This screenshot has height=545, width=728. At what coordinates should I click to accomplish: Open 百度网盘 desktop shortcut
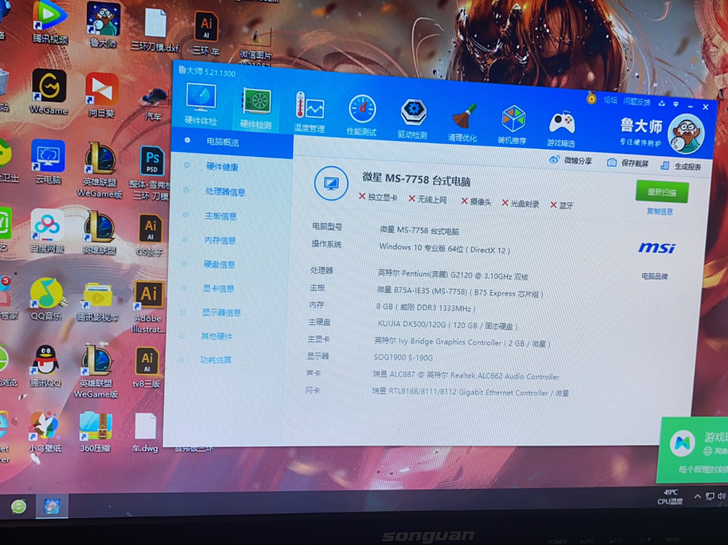point(47,231)
